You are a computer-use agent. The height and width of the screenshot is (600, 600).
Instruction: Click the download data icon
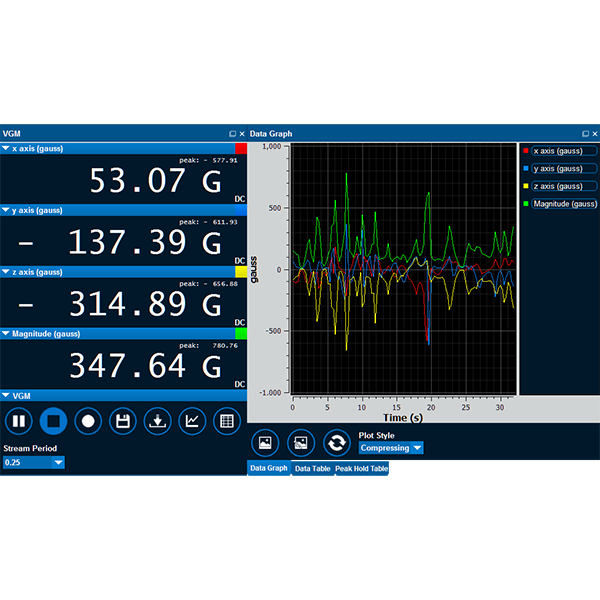tap(158, 422)
